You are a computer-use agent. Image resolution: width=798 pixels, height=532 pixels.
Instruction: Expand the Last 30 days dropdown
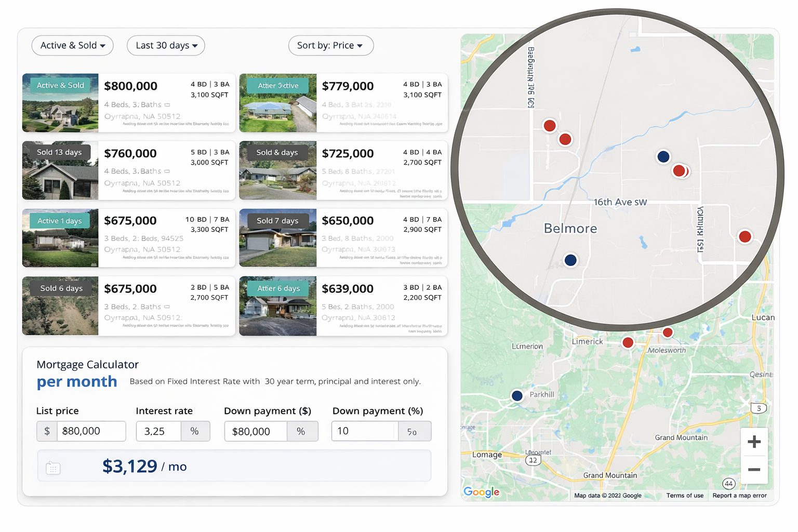click(x=166, y=46)
